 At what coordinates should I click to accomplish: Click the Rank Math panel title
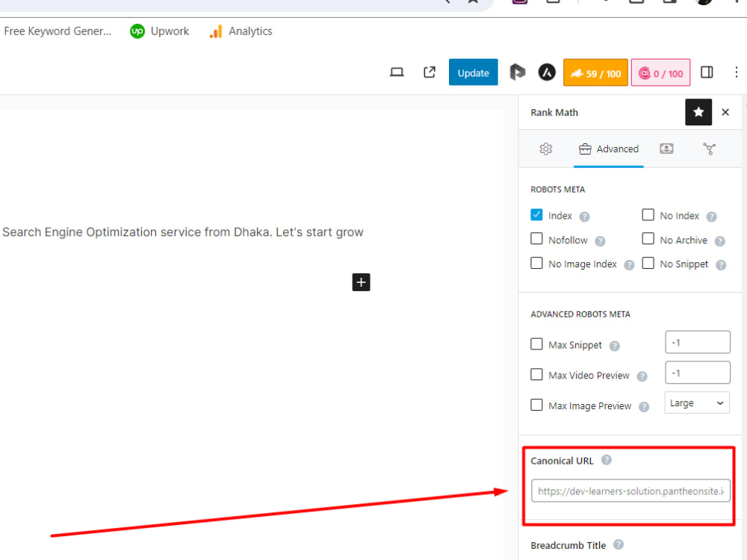[554, 113]
